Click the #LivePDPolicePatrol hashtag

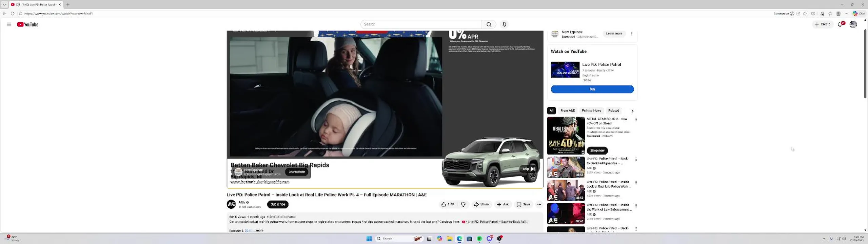point(281,217)
